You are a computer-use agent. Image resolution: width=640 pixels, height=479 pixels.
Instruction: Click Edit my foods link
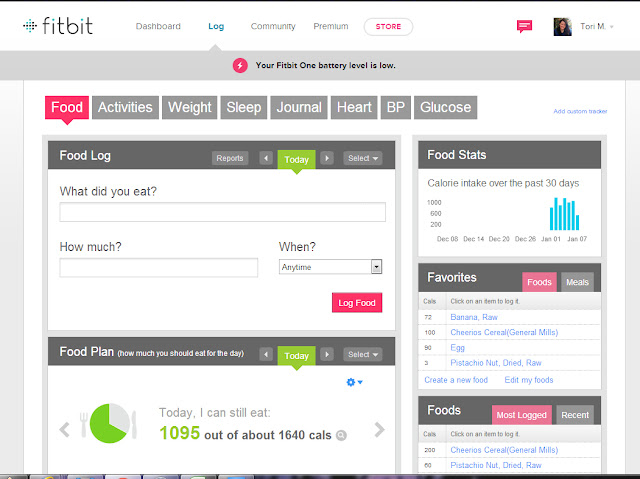pyautogui.click(x=529, y=380)
